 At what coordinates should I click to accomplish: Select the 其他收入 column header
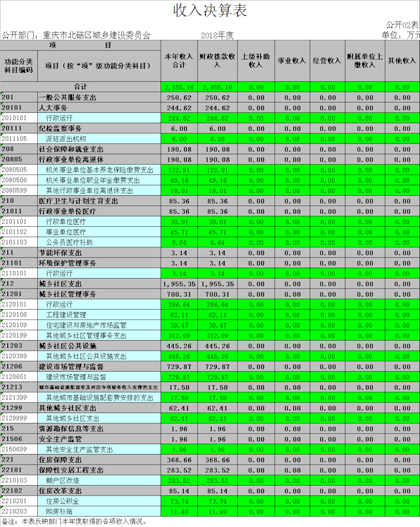coord(402,61)
